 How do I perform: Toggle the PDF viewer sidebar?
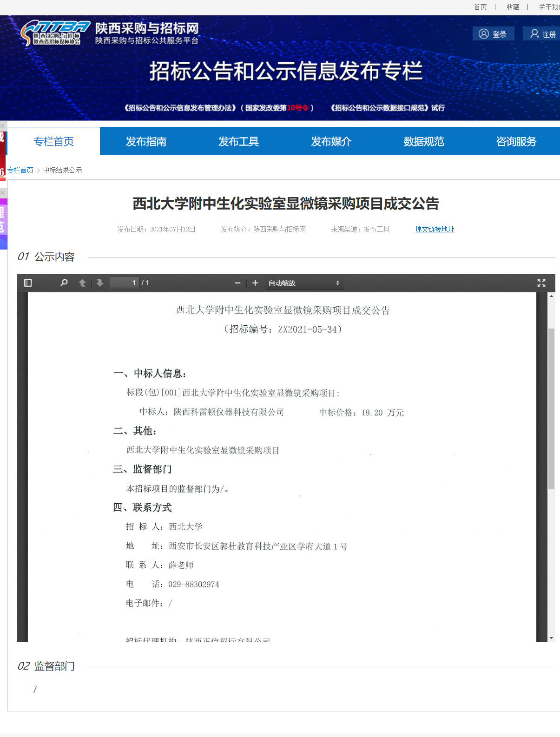(x=28, y=283)
